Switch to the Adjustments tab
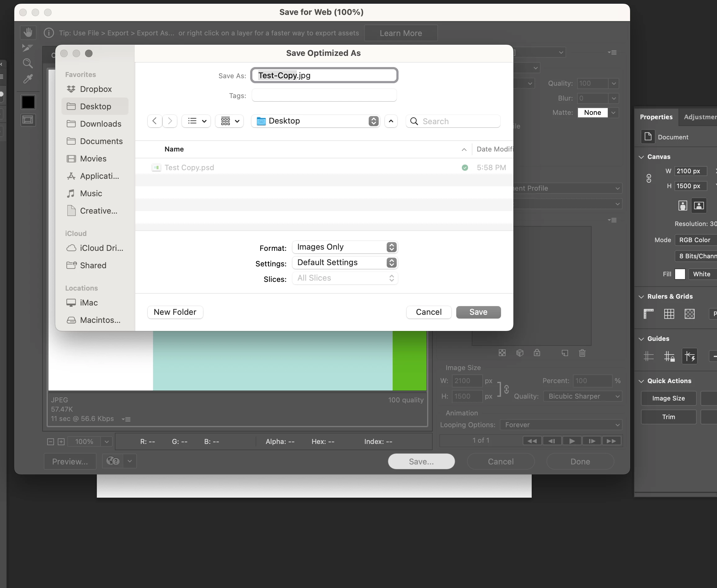 [700, 117]
